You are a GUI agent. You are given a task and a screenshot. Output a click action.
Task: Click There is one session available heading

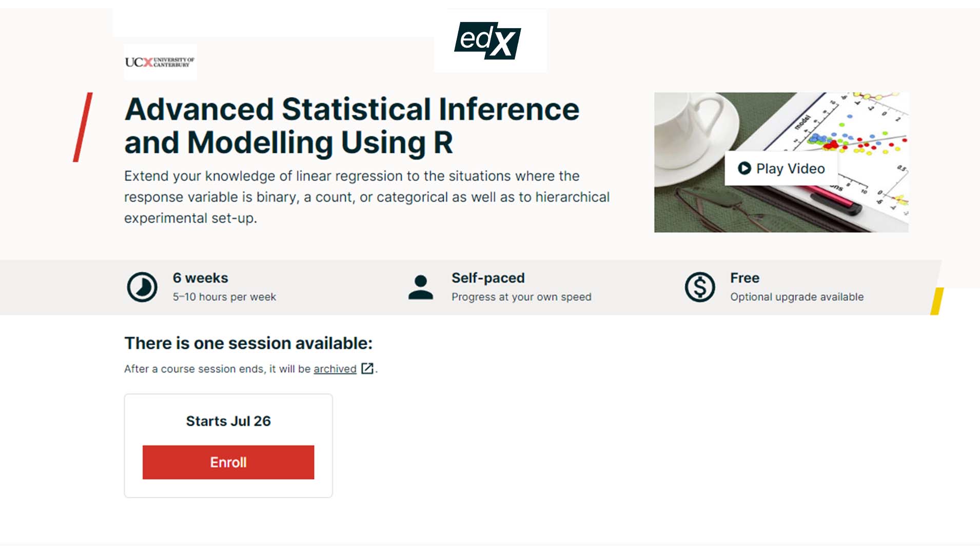[x=248, y=343]
